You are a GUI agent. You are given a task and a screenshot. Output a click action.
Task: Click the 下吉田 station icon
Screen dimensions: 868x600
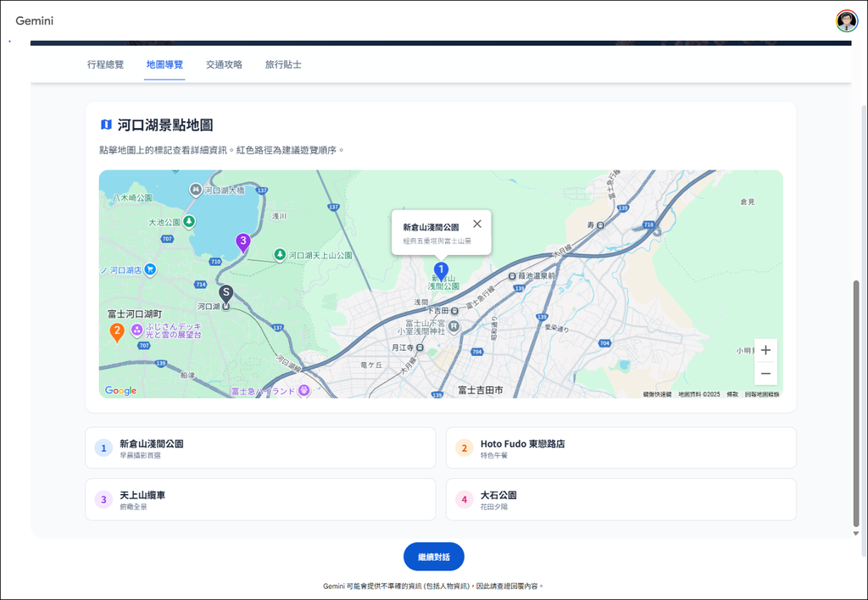click(x=454, y=311)
